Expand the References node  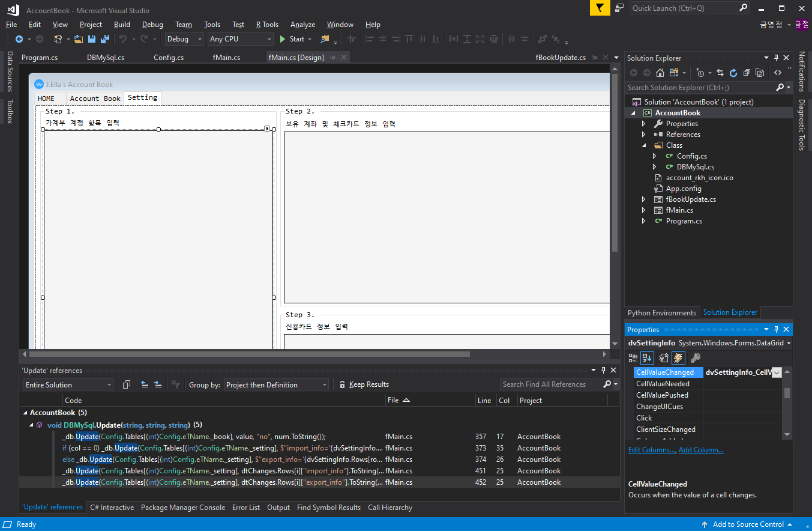[x=644, y=135]
